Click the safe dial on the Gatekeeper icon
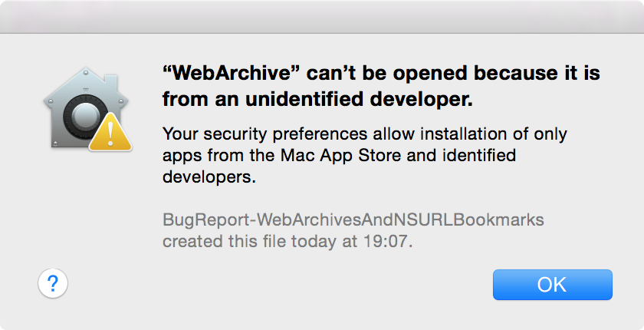 tap(84, 119)
